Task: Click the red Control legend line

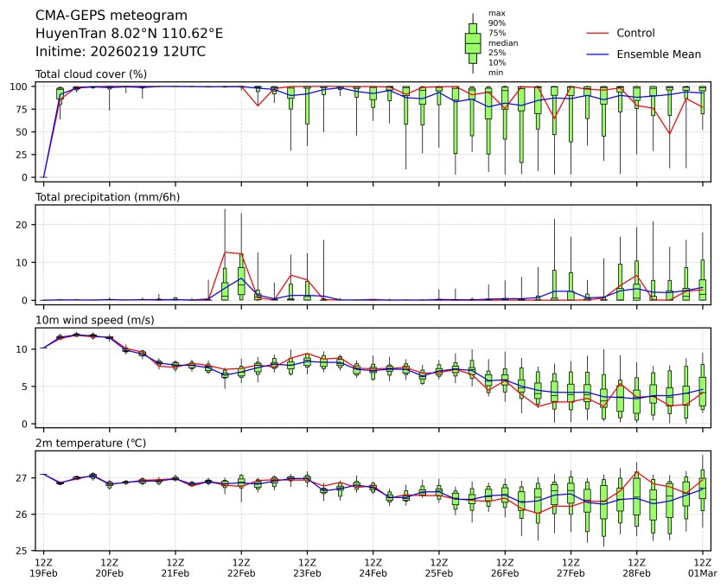Action: coord(598,33)
